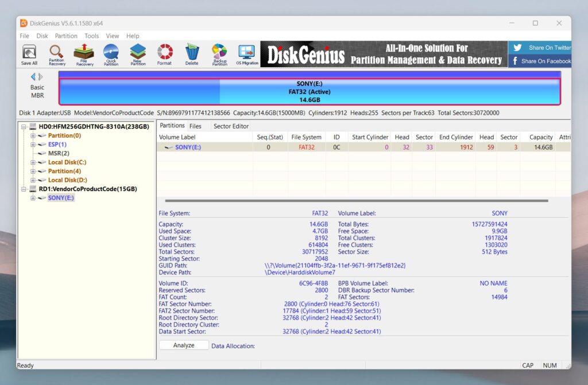Click the Save All icon
This screenshot has height=385, width=588.
tap(29, 54)
